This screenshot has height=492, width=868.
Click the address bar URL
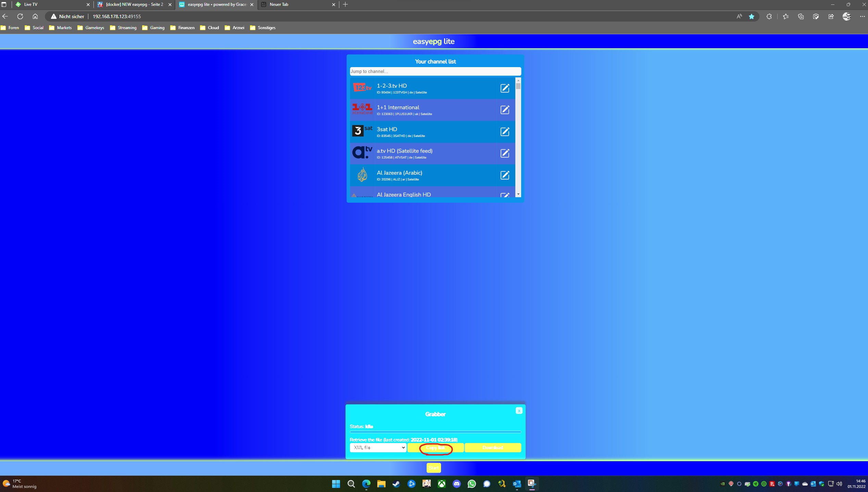pyautogui.click(x=117, y=16)
